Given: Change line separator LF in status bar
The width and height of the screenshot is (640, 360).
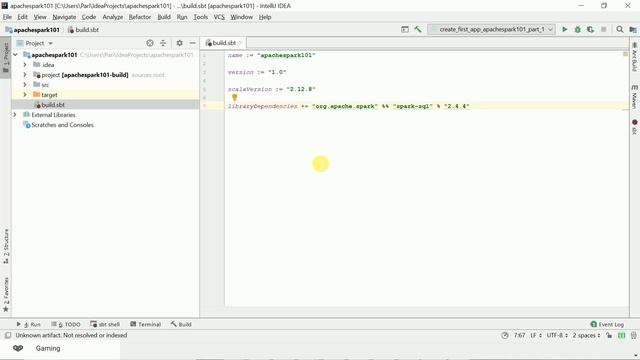Looking at the screenshot, I should 536,335.
